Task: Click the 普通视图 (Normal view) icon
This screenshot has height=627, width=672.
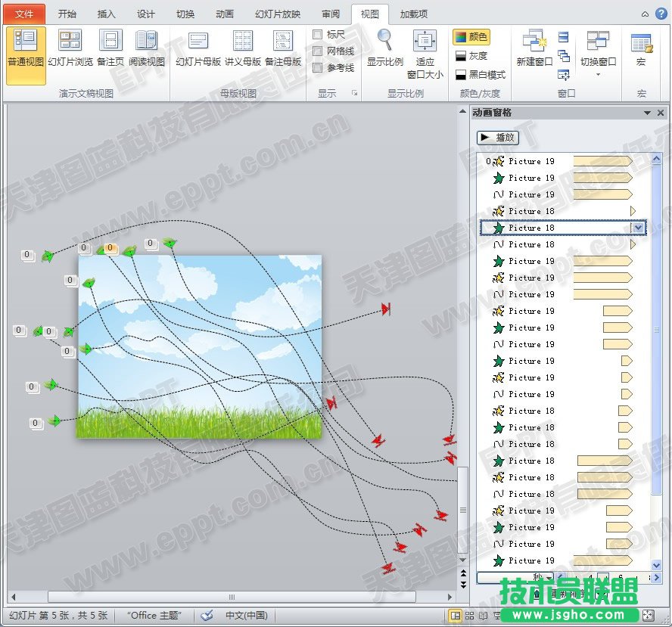Action: click(x=25, y=41)
